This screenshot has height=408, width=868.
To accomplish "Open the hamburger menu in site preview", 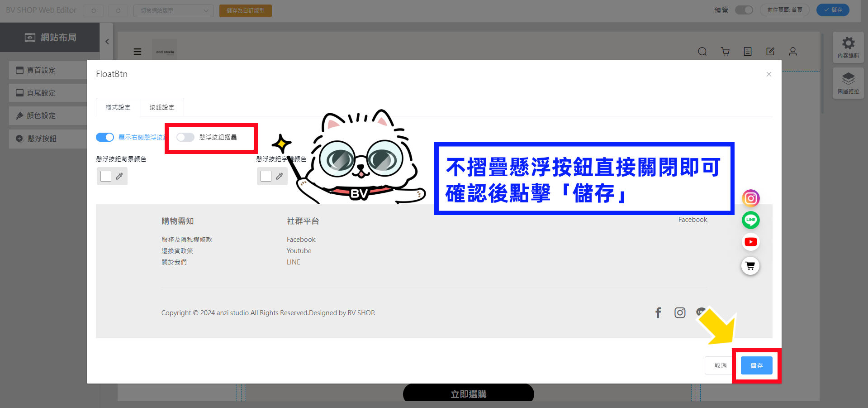I will coord(138,52).
